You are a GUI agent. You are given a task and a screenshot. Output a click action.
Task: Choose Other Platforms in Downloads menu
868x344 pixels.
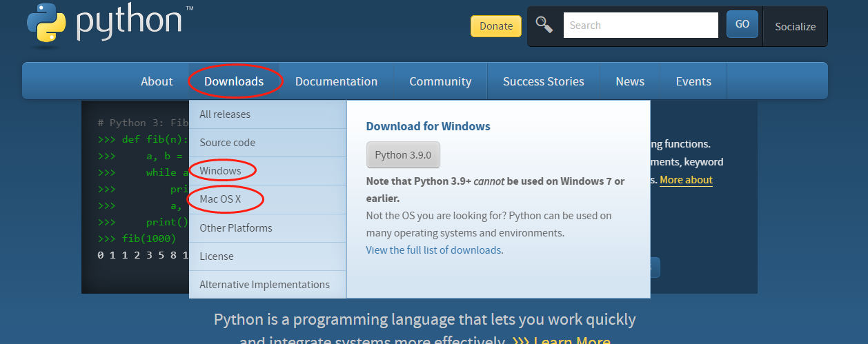point(236,227)
